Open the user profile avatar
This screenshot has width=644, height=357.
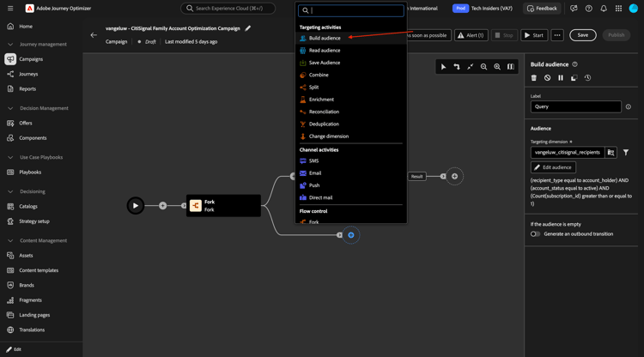click(634, 9)
